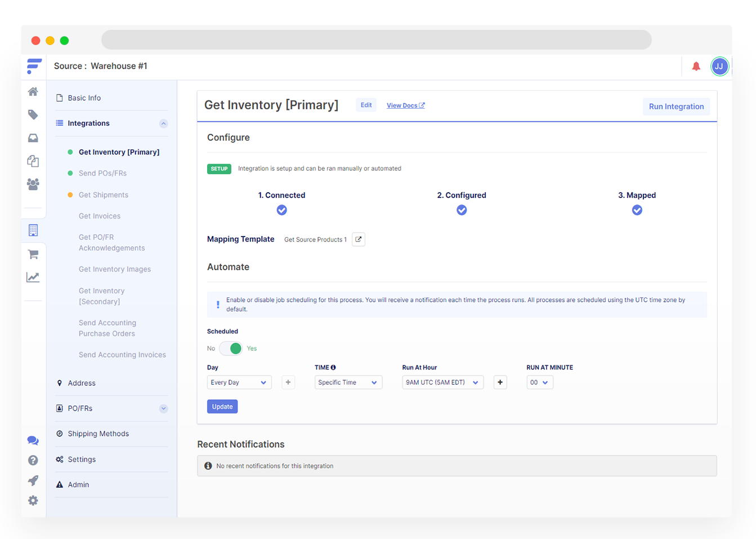The height and width of the screenshot is (539, 756).
Task: Click the home icon in left sidebar
Action: (33, 91)
